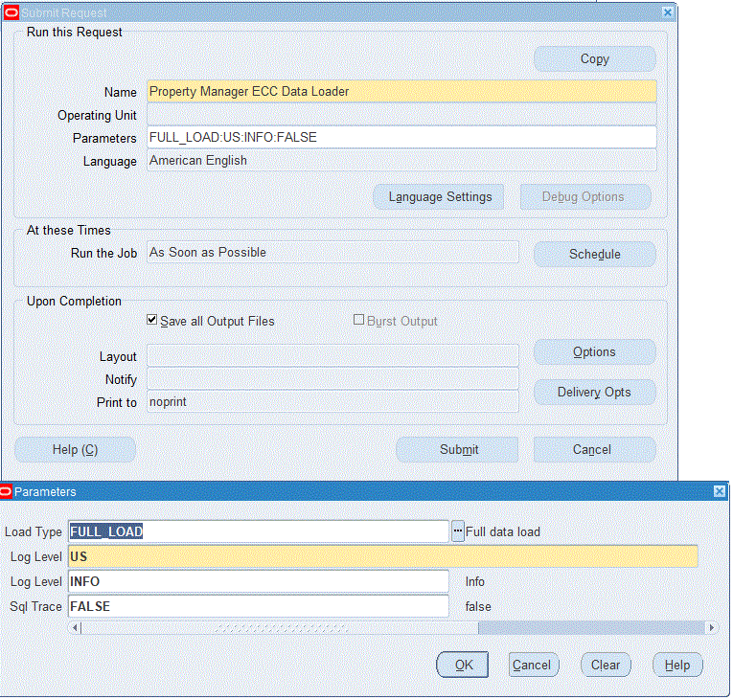Screen dimensions: 733x700
Task: Click the 'Upon Completion' group label
Action: click(74, 301)
